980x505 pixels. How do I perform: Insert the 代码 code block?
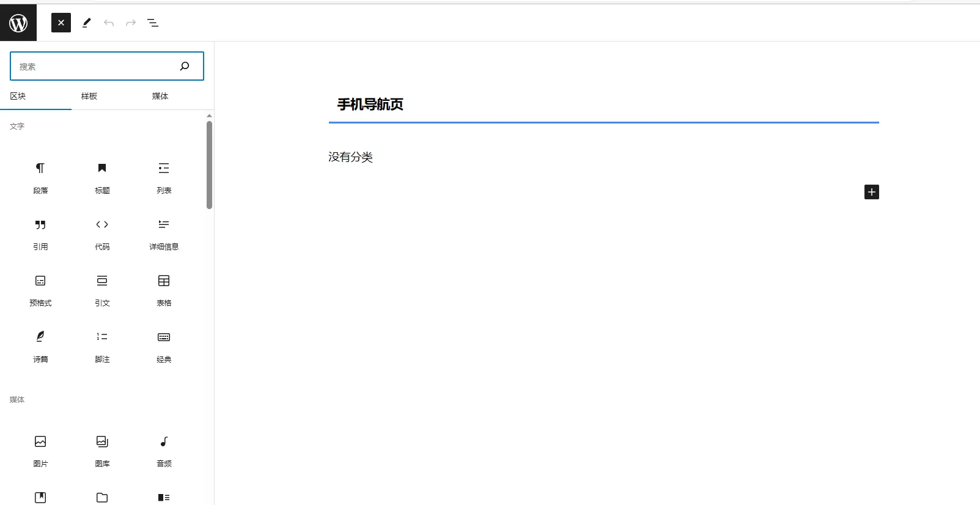tap(102, 234)
